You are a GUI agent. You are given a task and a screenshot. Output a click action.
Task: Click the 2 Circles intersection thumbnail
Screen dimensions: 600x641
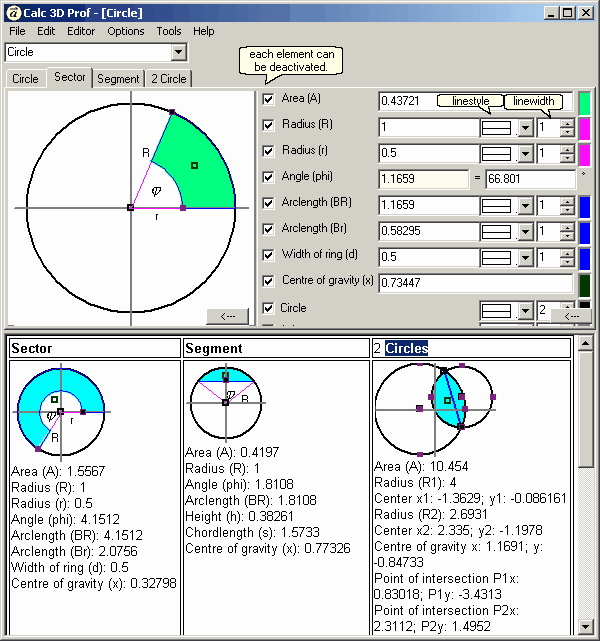click(436, 398)
